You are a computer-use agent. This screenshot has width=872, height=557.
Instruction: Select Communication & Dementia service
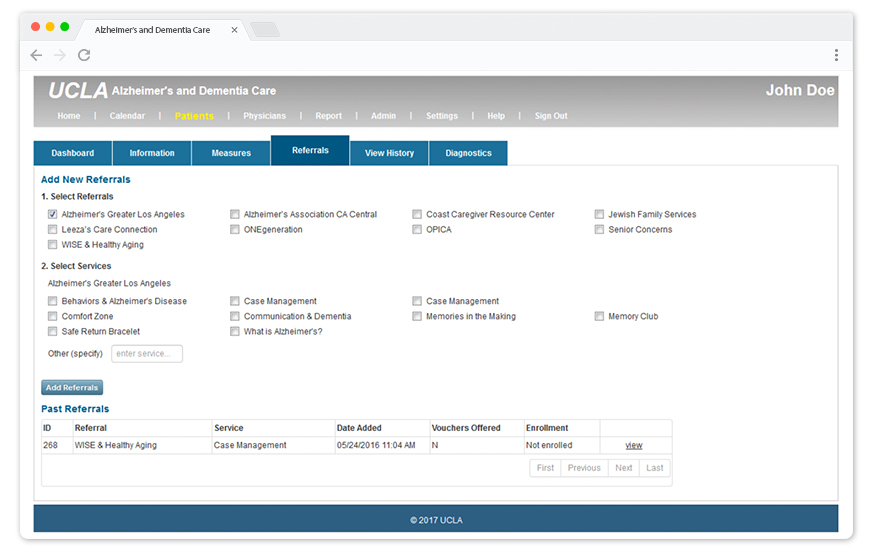[235, 316]
